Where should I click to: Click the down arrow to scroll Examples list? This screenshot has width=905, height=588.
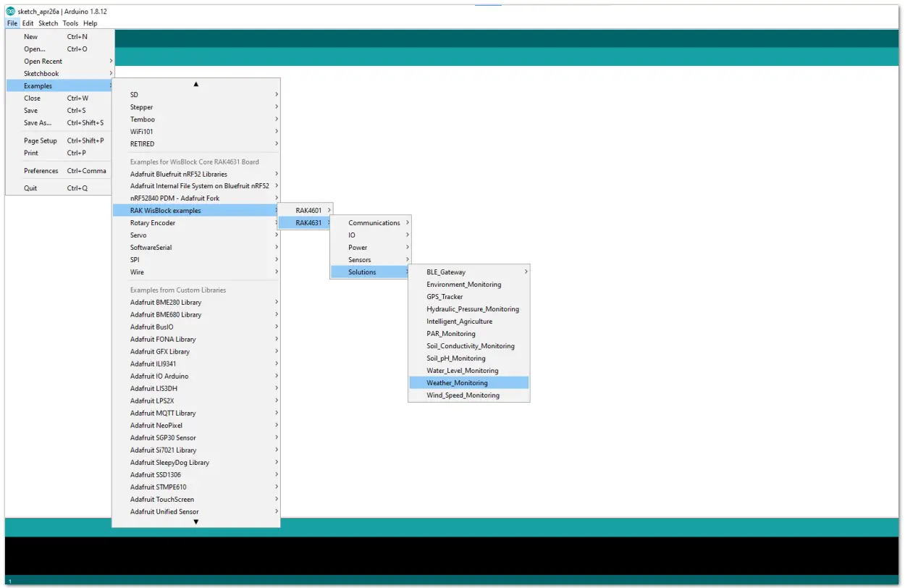195,522
